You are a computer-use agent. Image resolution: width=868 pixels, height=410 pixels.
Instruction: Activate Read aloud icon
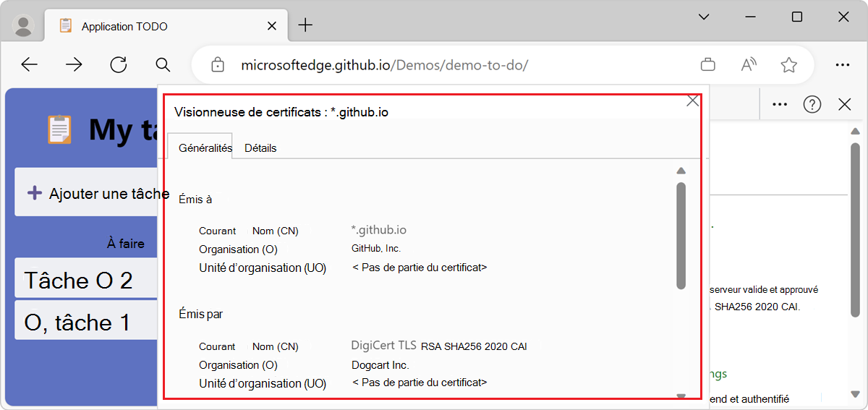(749, 65)
